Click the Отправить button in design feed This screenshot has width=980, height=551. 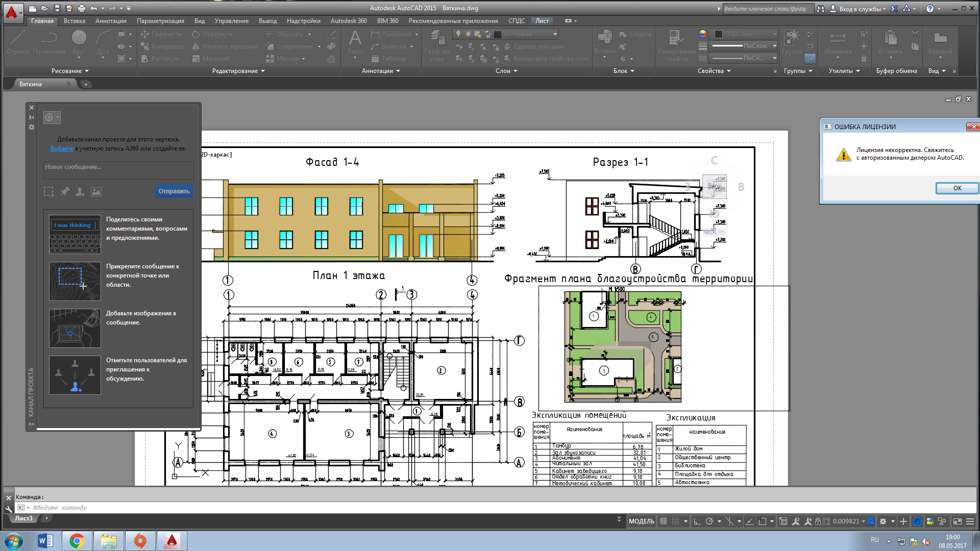174,191
